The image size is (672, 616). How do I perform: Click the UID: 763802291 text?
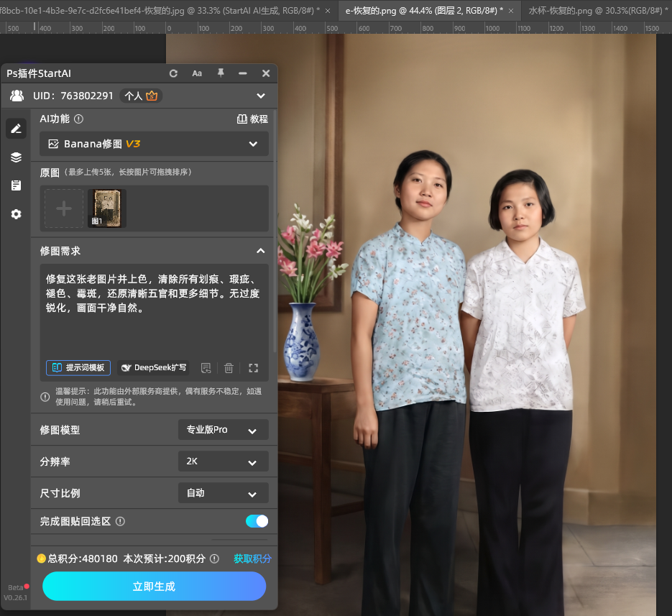(73, 96)
